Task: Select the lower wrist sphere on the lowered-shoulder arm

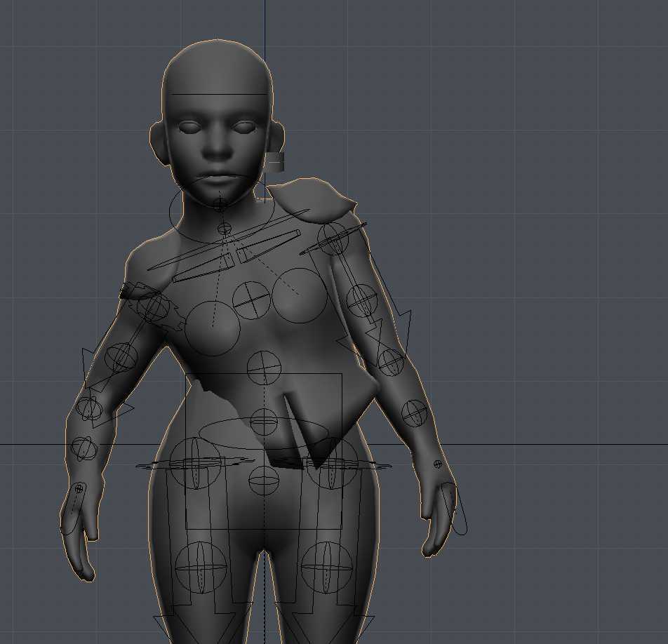Action: coord(84,448)
